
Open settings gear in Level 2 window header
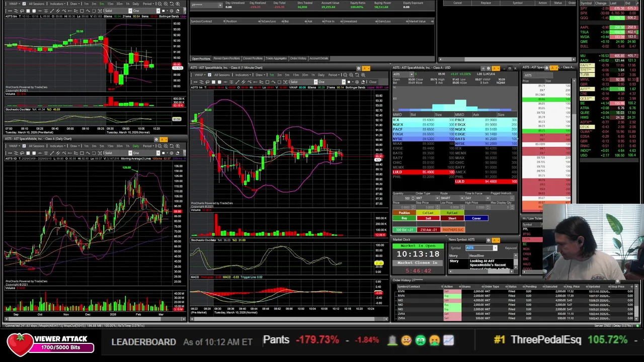point(489,68)
